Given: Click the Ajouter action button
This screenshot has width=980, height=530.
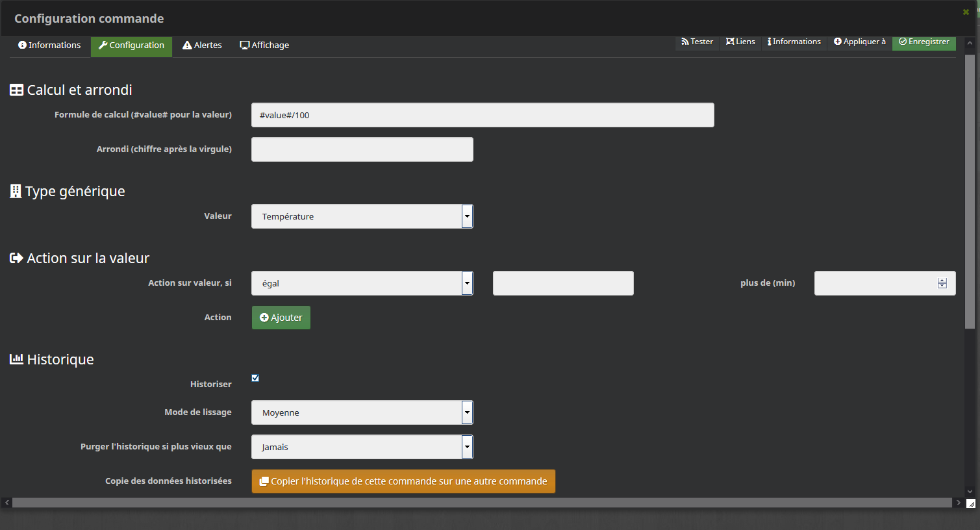Looking at the screenshot, I should pos(281,318).
